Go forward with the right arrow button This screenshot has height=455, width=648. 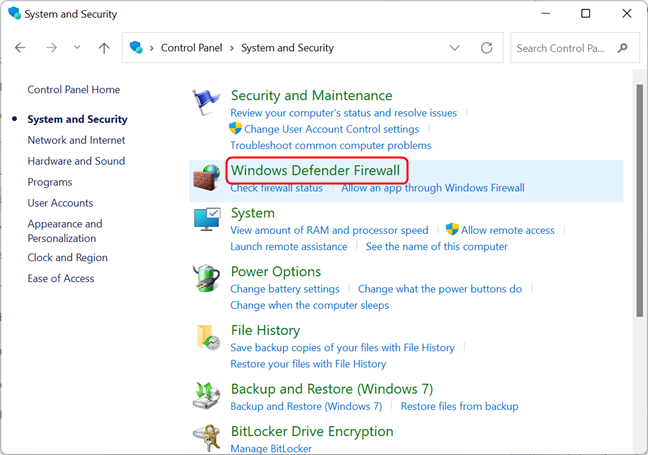coord(51,48)
